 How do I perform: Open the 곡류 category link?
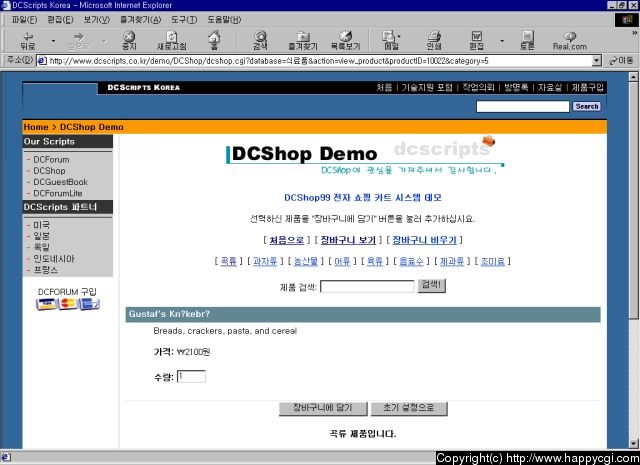[228, 261]
